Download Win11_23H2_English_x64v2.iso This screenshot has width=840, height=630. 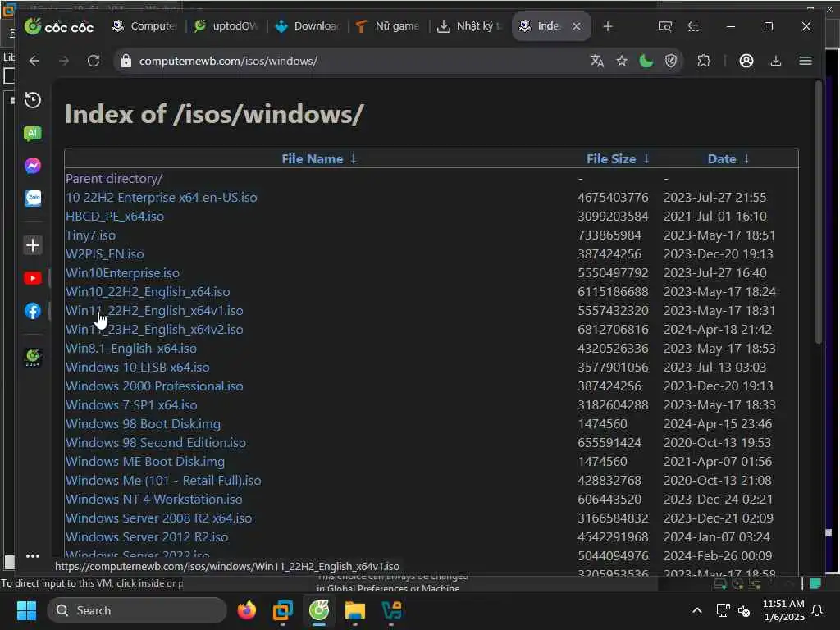tap(154, 330)
